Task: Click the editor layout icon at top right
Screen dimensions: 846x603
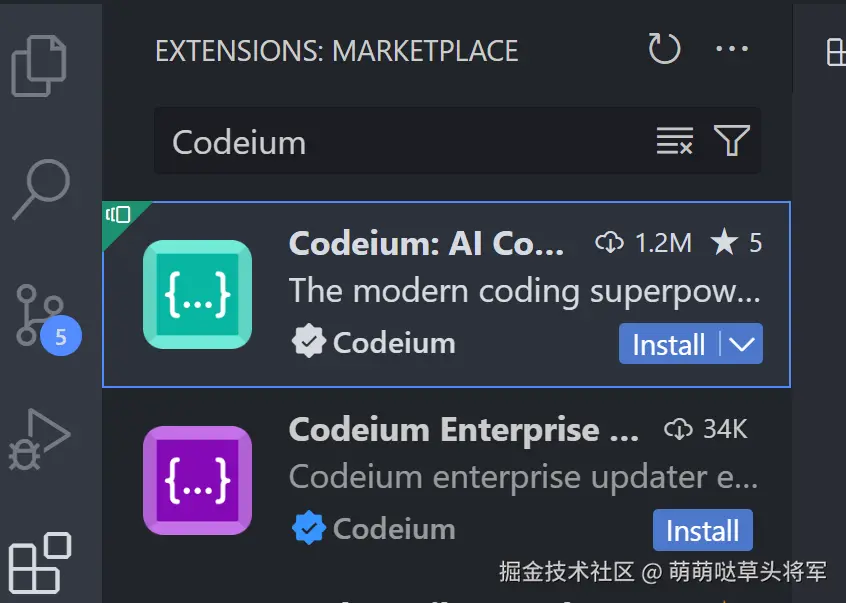Action: (836, 52)
